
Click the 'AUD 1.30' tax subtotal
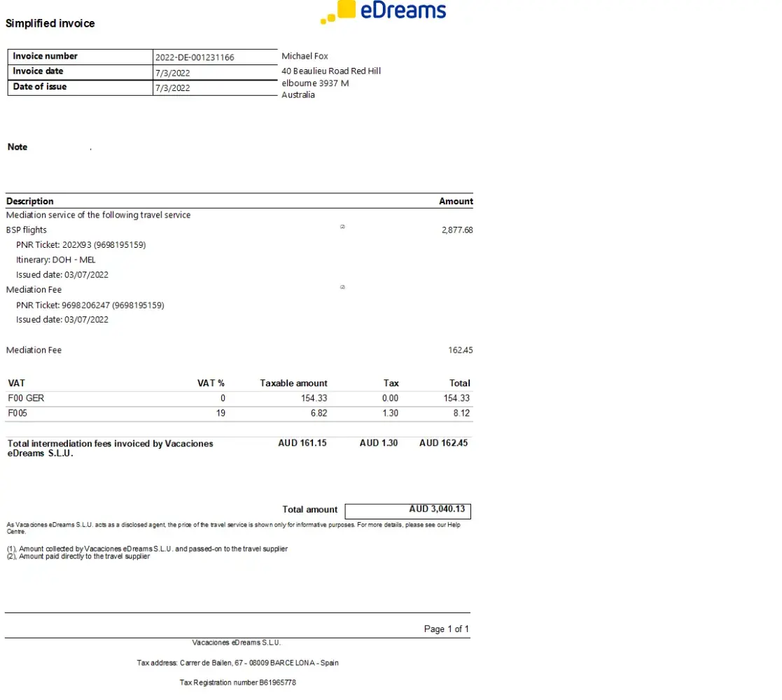[379, 442]
